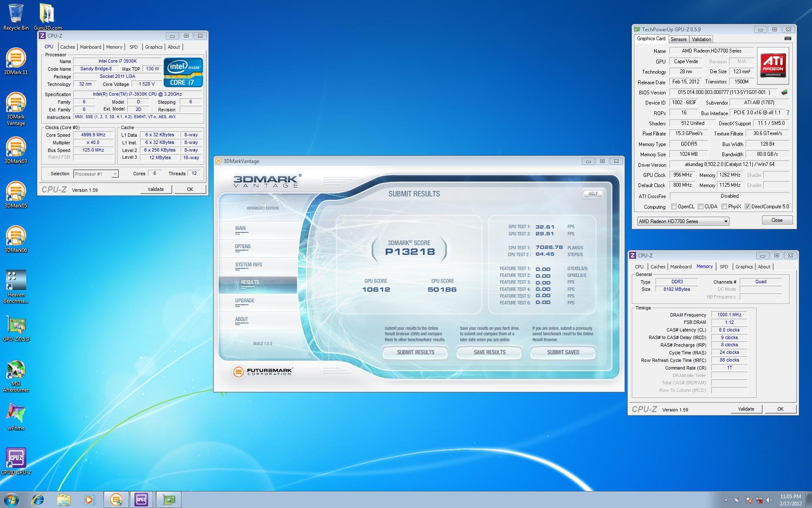Switch to 3DMark Vantage taskbar button
The height and width of the screenshot is (508, 812).
click(x=116, y=500)
